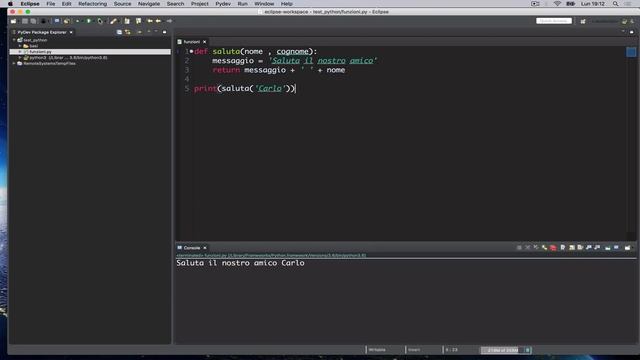Expand the python3 interpreter node
This screenshot has width=640, height=360.
[x=20, y=58]
